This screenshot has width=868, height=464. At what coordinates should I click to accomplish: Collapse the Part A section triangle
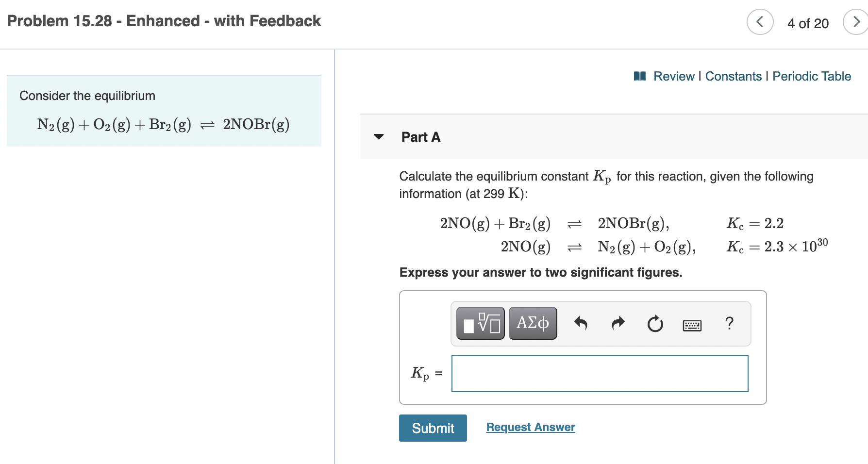tap(379, 137)
